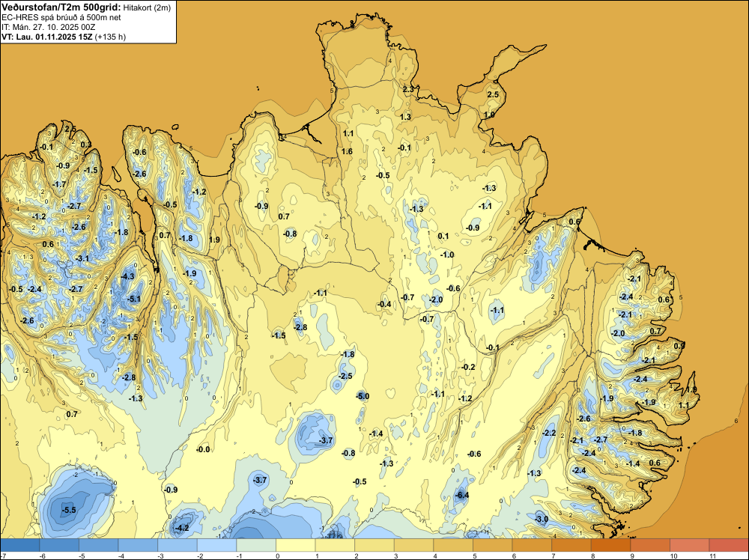Click the '-3.0' temperature value
The height and width of the screenshot is (560, 749).
(x=542, y=519)
